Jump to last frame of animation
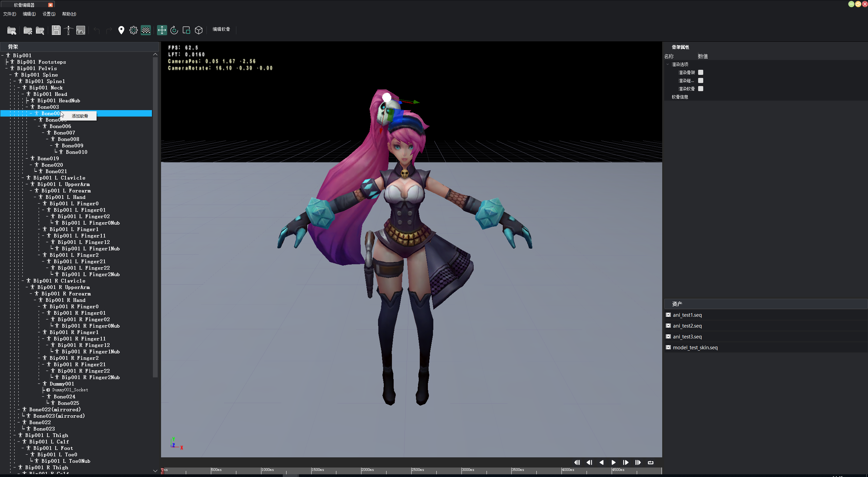This screenshot has height=477, width=868. coord(638,462)
